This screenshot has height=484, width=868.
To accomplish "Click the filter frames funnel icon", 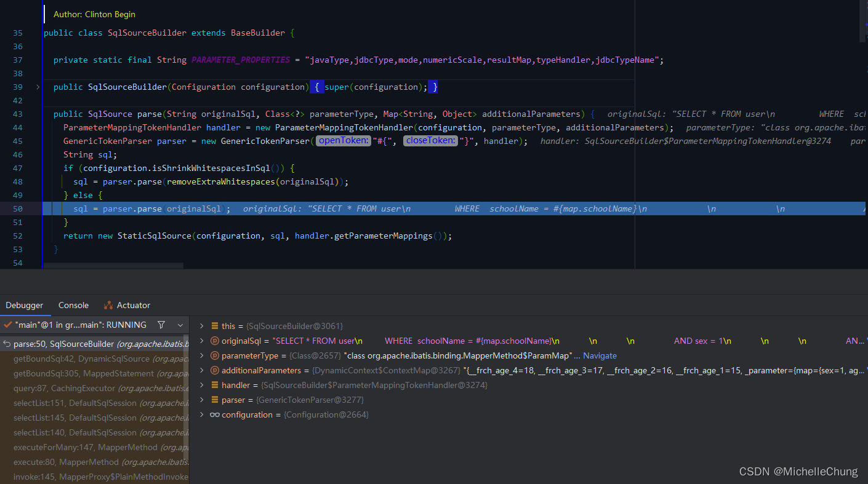I will click(161, 325).
